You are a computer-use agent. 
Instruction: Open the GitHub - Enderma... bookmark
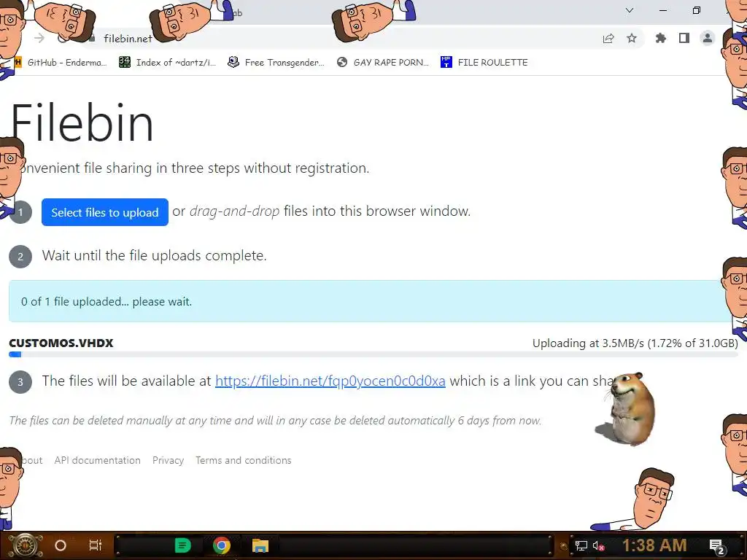[61, 63]
